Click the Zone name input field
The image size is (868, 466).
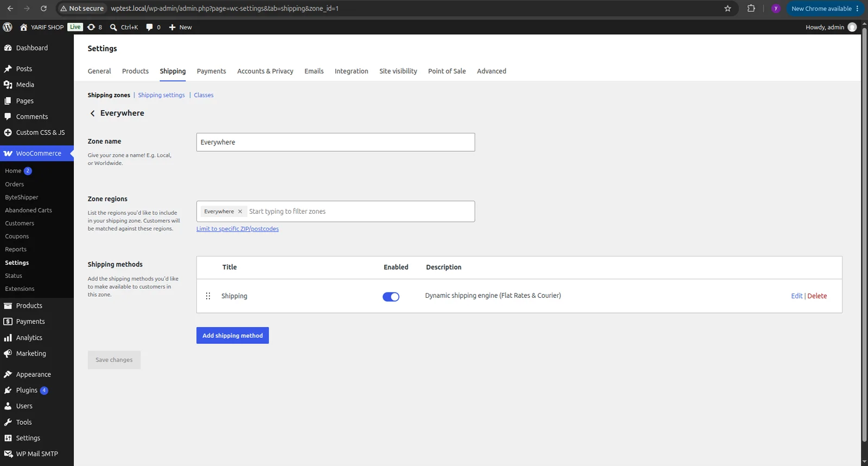pos(336,142)
